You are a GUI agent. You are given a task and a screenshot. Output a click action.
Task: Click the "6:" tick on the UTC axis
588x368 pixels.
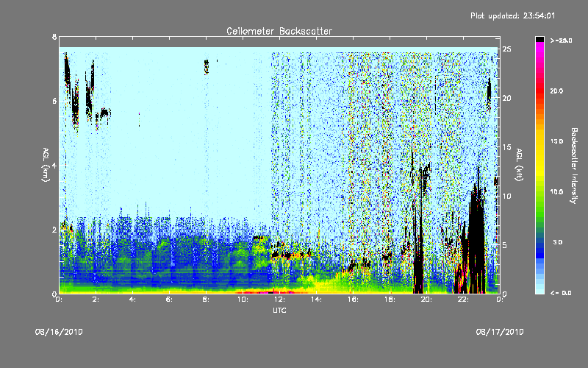[169, 300]
